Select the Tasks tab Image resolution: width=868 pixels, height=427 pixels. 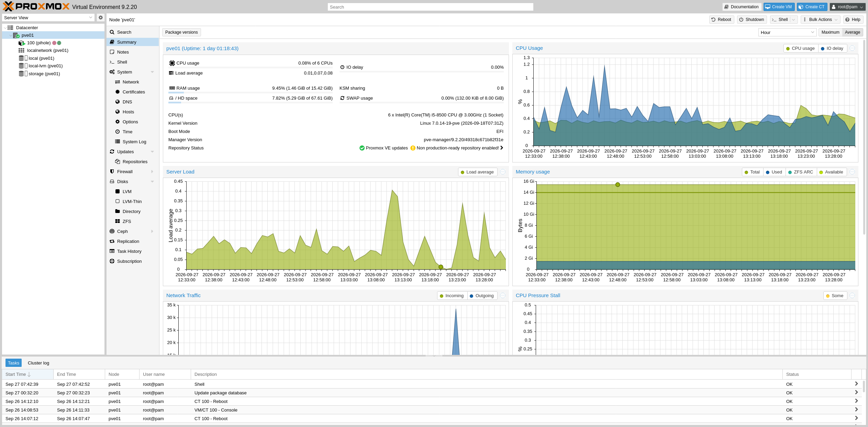14,363
